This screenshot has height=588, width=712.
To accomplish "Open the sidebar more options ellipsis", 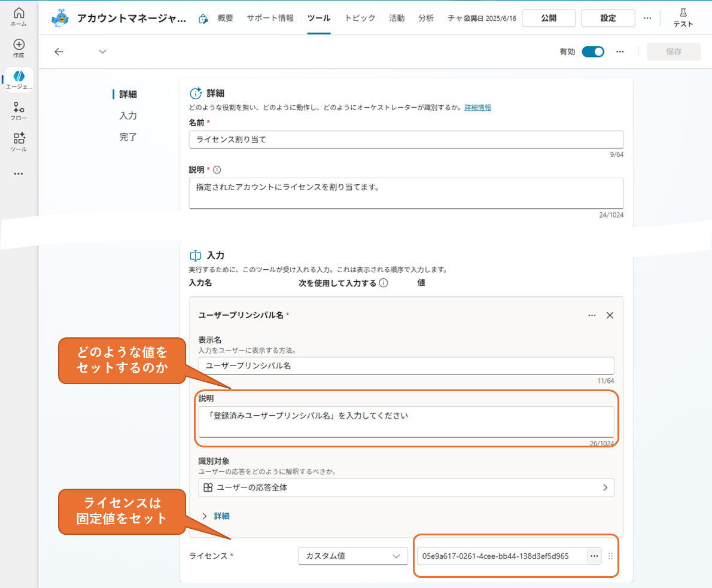I will [19, 173].
